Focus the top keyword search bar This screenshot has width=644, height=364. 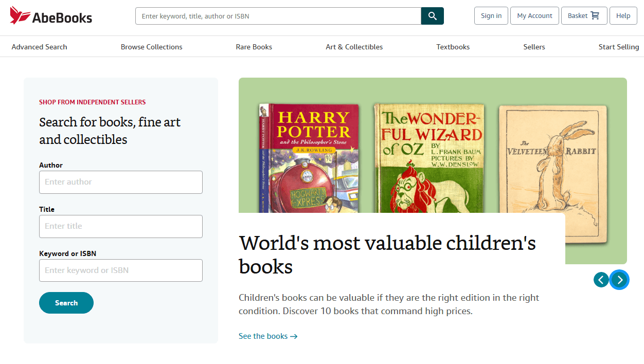(x=278, y=16)
